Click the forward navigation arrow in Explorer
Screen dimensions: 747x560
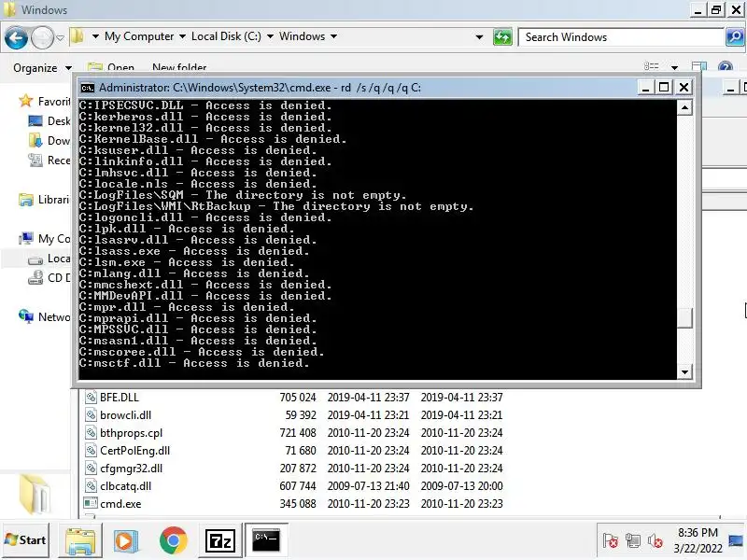42,37
